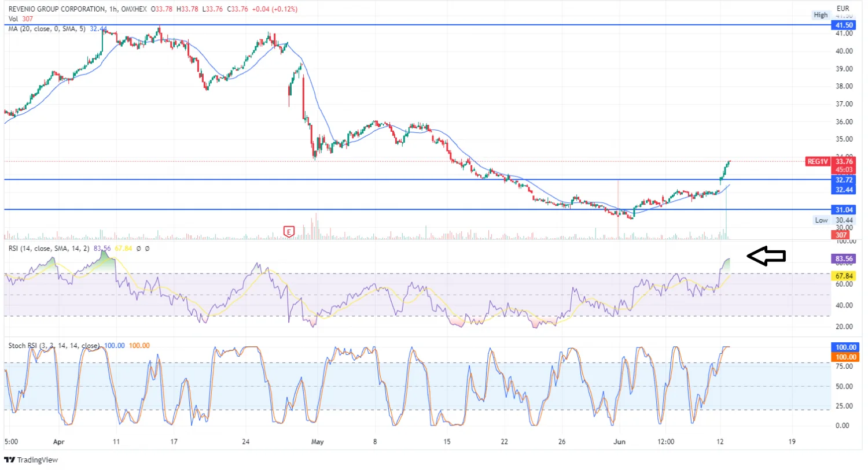
Task: Select the REVENIO GROUP CORPORATION symbol title
Action: [57, 9]
